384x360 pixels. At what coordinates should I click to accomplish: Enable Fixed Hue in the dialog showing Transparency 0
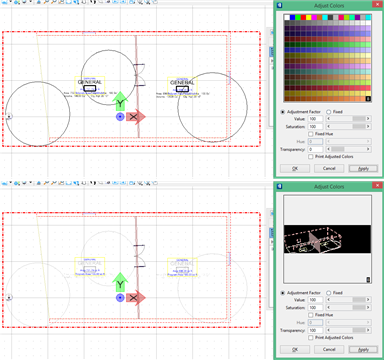click(x=311, y=134)
